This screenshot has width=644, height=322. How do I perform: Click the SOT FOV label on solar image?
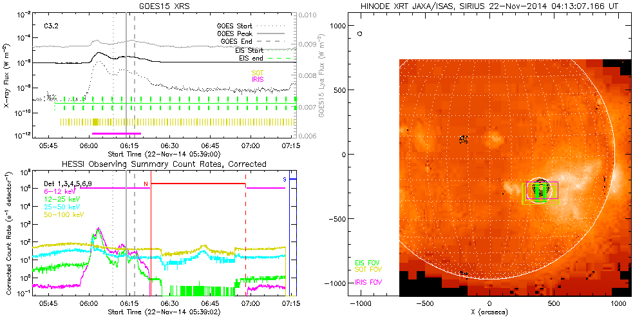click(x=369, y=272)
